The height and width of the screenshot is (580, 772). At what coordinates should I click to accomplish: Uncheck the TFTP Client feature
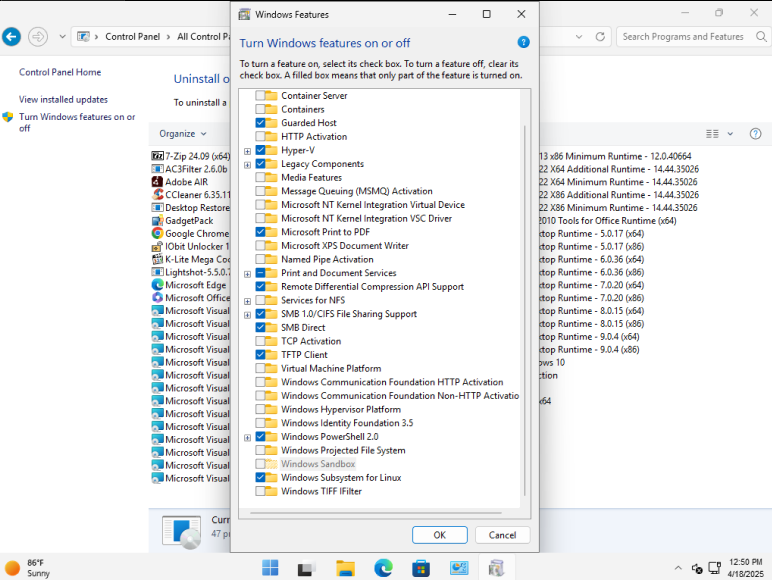[260, 354]
